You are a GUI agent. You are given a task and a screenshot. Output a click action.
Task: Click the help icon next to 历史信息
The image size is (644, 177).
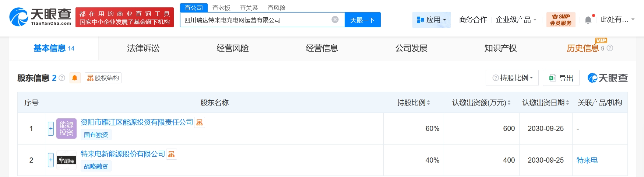pos(610,48)
